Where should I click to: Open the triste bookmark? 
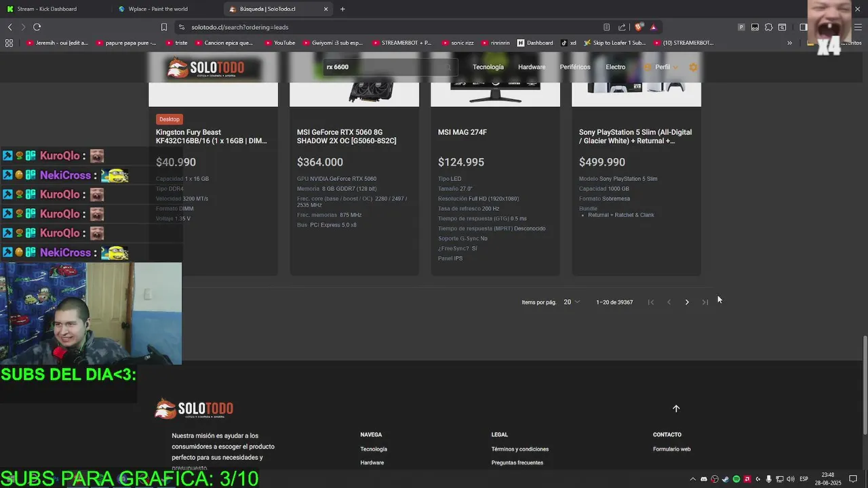(176, 43)
